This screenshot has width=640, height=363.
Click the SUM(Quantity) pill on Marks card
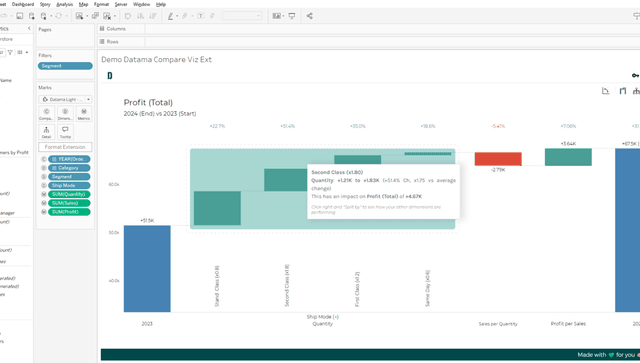click(69, 194)
